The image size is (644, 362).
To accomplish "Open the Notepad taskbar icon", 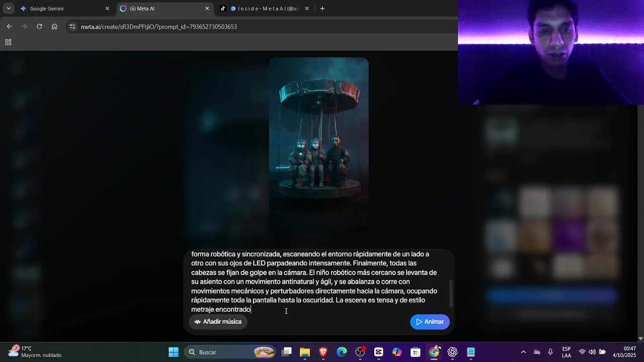I will pos(471,352).
